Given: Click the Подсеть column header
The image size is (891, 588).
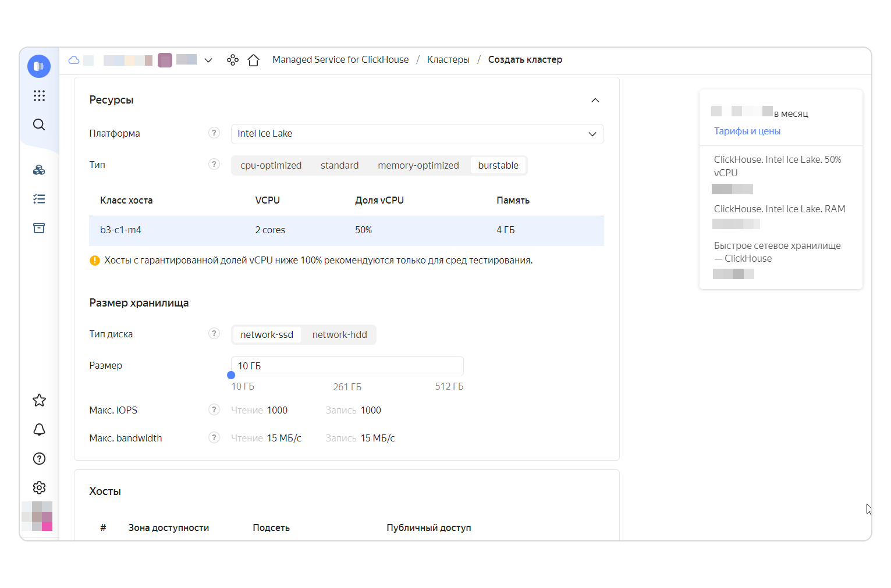Looking at the screenshot, I should pyautogui.click(x=271, y=528).
